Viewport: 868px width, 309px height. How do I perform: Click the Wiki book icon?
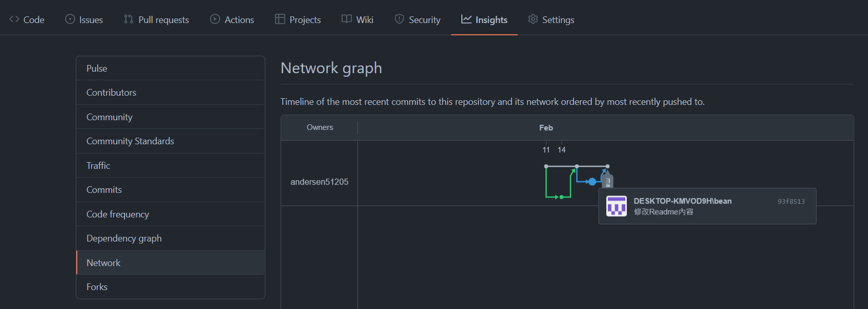click(347, 19)
